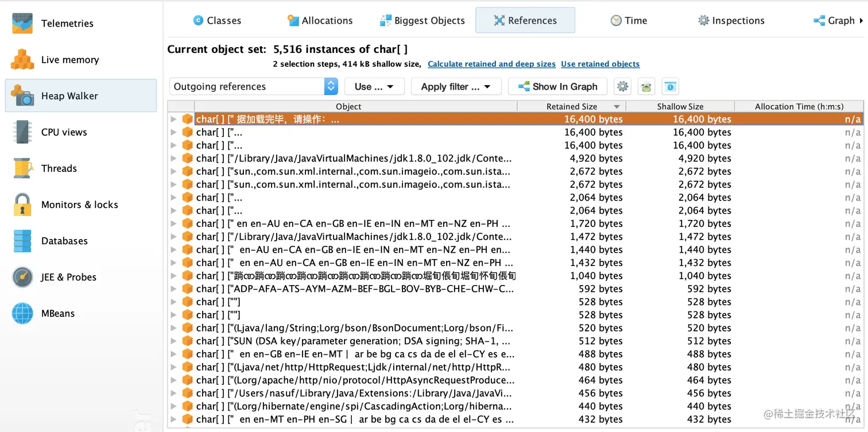Expand the 592 bytes ADP-AFA-ATS row

(173, 289)
